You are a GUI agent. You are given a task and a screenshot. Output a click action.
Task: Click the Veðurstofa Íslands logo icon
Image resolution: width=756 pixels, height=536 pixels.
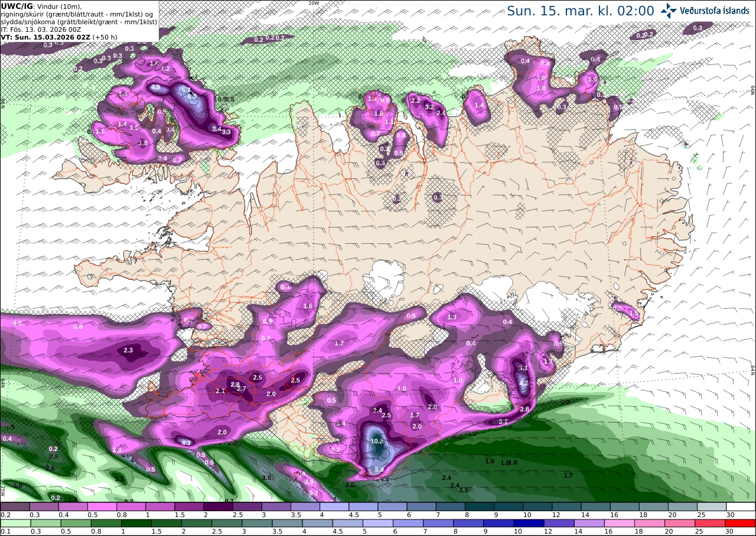pos(669,11)
